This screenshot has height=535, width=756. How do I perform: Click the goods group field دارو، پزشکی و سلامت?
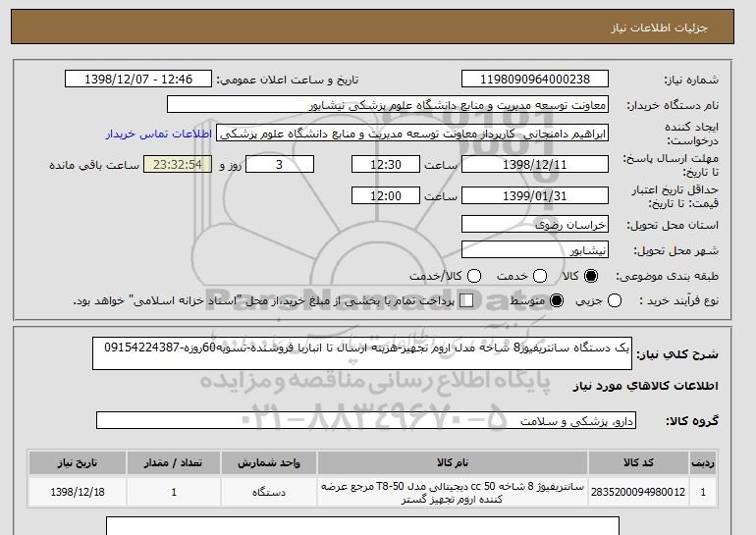tap(366, 420)
